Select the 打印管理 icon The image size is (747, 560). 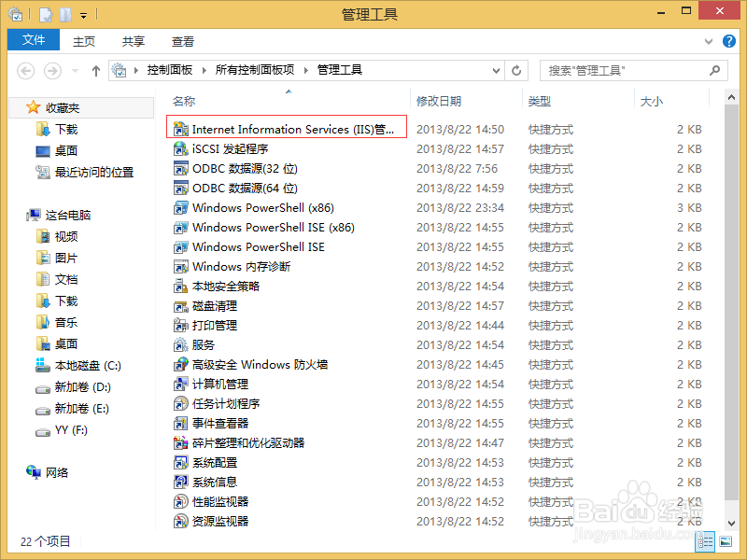pyautogui.click(x=180, y=325)
